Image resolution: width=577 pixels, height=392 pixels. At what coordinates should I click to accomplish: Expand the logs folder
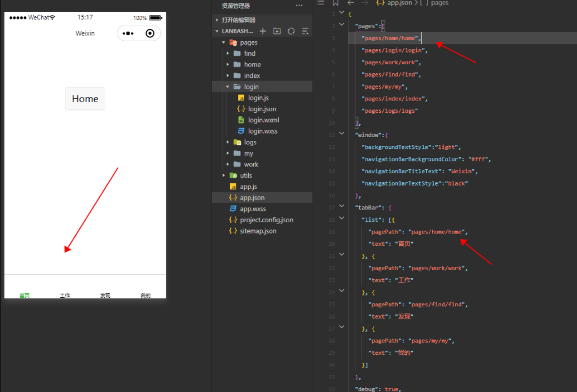pyautogui.click(x=227, y=142)
